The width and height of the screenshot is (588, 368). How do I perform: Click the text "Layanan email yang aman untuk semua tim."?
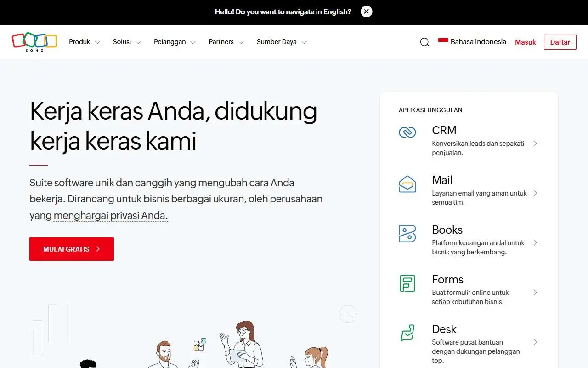[480, 198]
